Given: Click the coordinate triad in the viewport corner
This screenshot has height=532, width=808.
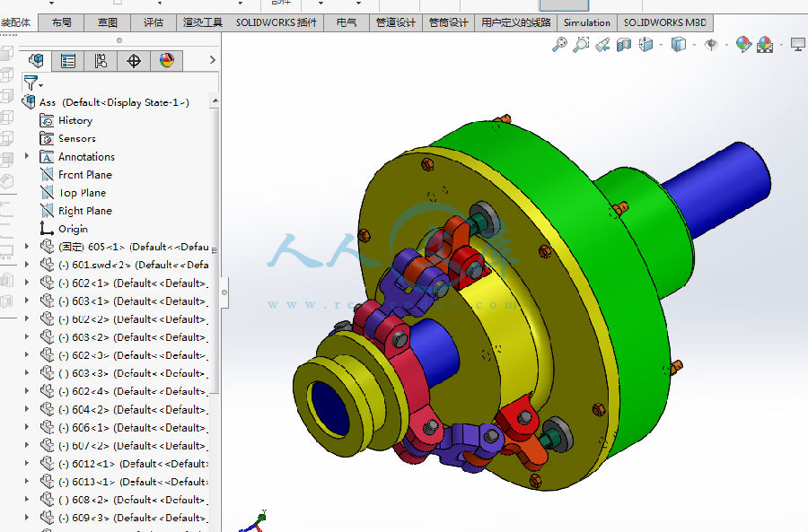Looking at the screenshot, I should pyautogui.click(x=253, y=521).
